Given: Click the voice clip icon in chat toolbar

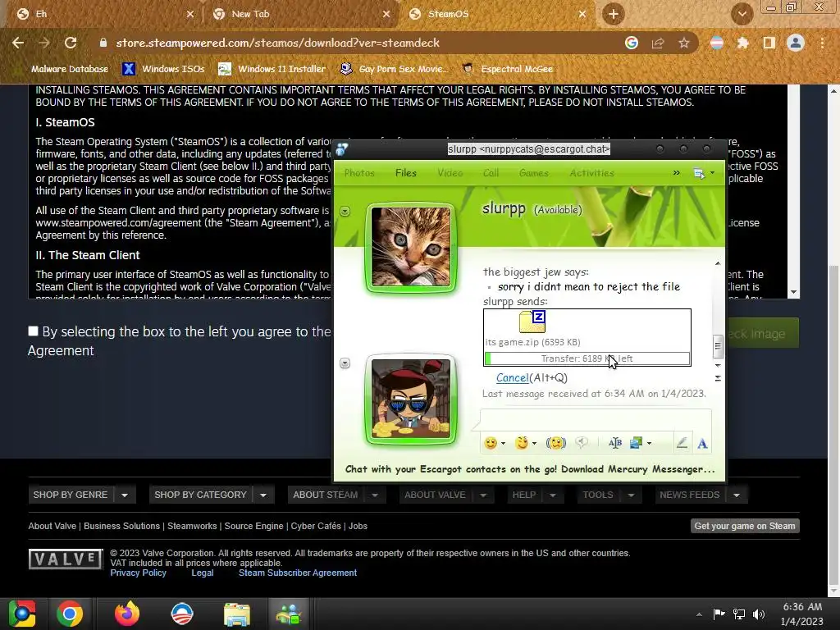Looking at the screenshot, I should [x=582, y=443].
